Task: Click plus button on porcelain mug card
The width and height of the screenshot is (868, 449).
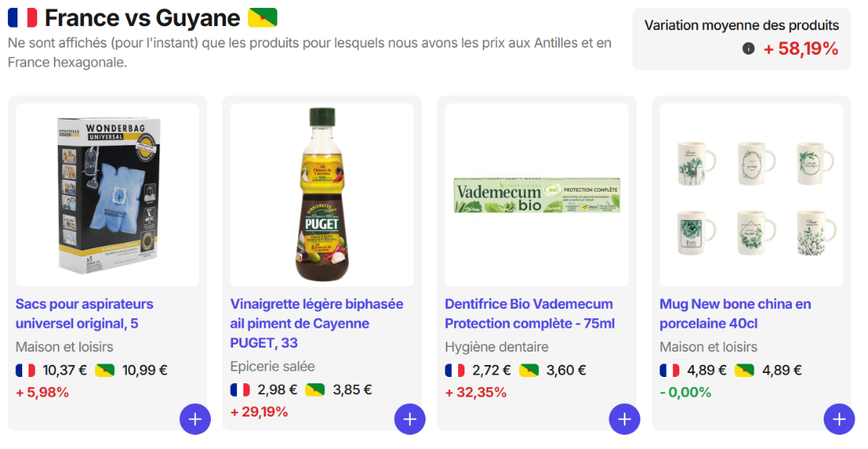Action: coord(839,419)
